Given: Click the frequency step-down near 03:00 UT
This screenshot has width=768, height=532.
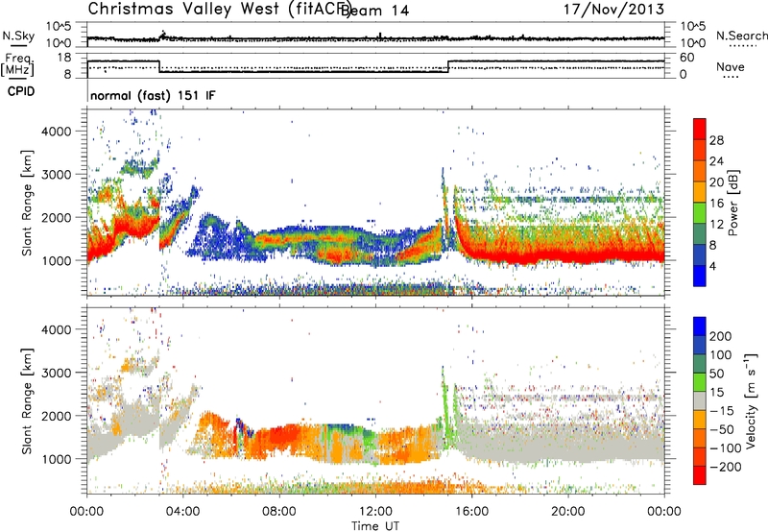Looking at the screenshot, I should (x=159, y=66).
